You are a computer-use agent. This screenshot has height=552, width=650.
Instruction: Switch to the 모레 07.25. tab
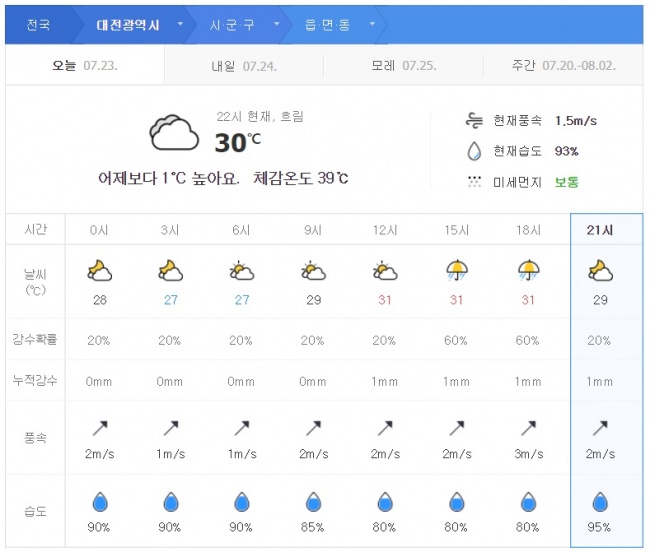pos(403,65)
